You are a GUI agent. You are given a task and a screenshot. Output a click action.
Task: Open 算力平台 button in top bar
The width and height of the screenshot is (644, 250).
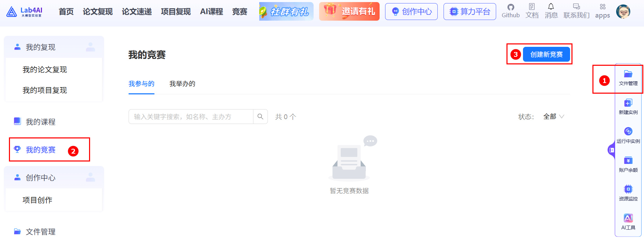point(470,11)
